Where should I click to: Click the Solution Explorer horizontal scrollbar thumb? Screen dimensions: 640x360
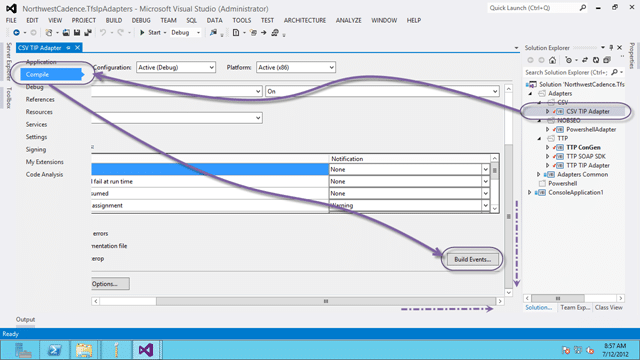tap(558, 298)
